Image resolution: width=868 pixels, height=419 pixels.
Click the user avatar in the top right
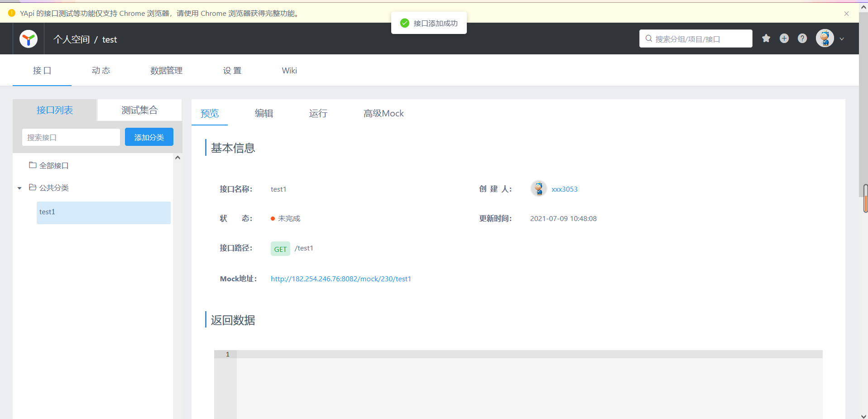(x=825, y=38)
